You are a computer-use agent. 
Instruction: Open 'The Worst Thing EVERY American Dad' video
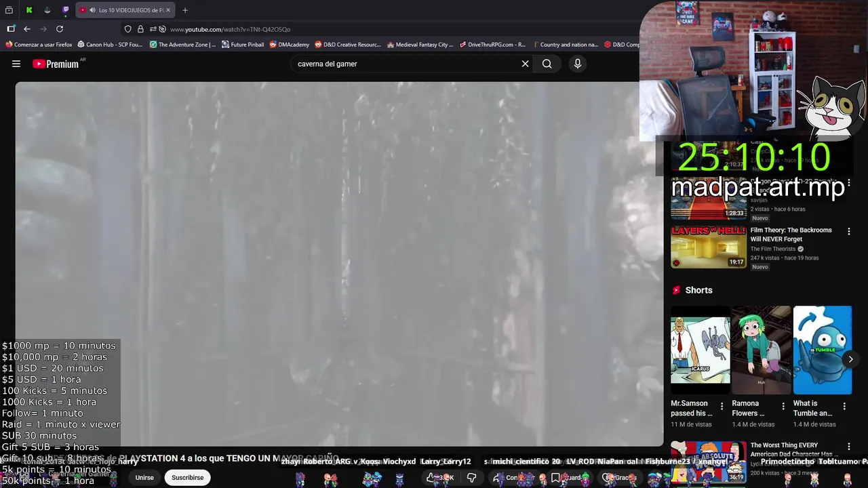coord(791,449)
